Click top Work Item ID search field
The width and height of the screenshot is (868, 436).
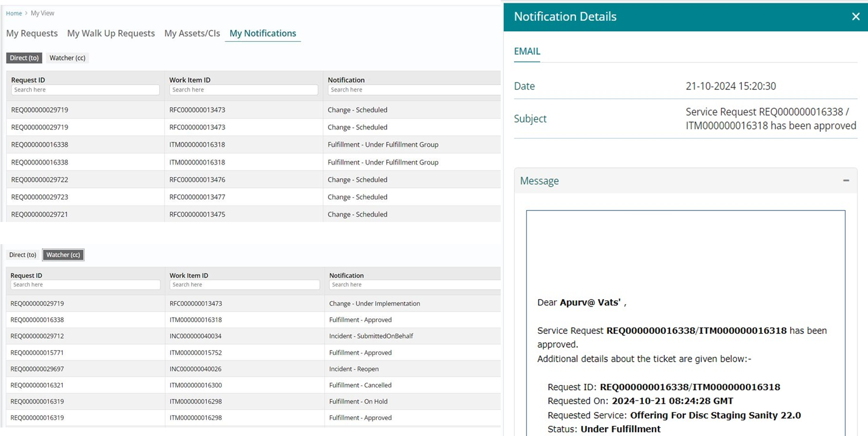(243, 90)
